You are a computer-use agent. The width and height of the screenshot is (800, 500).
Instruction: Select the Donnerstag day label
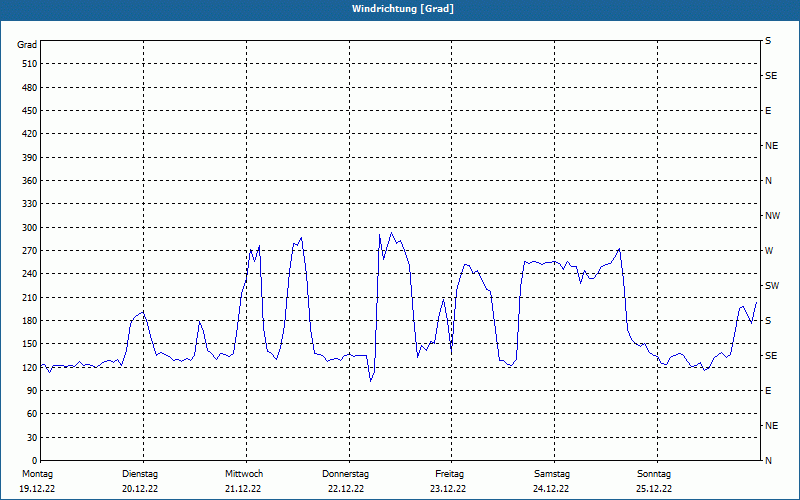pyautogui.click(x=346, y=474)
